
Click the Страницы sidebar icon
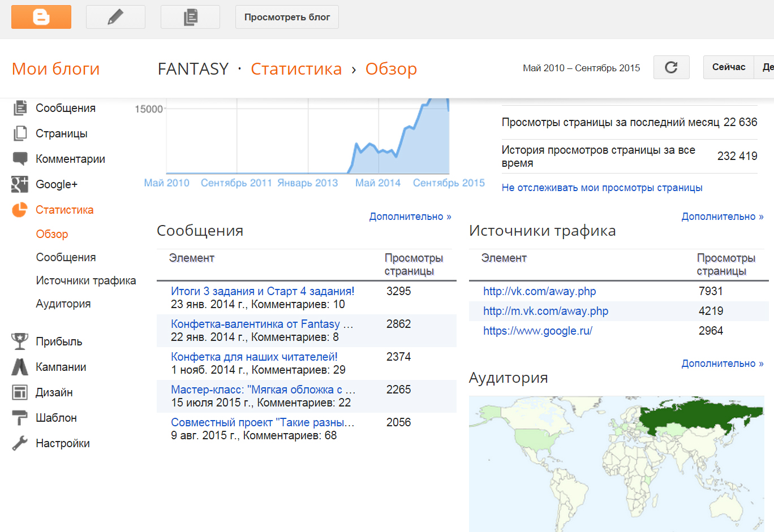20,133
